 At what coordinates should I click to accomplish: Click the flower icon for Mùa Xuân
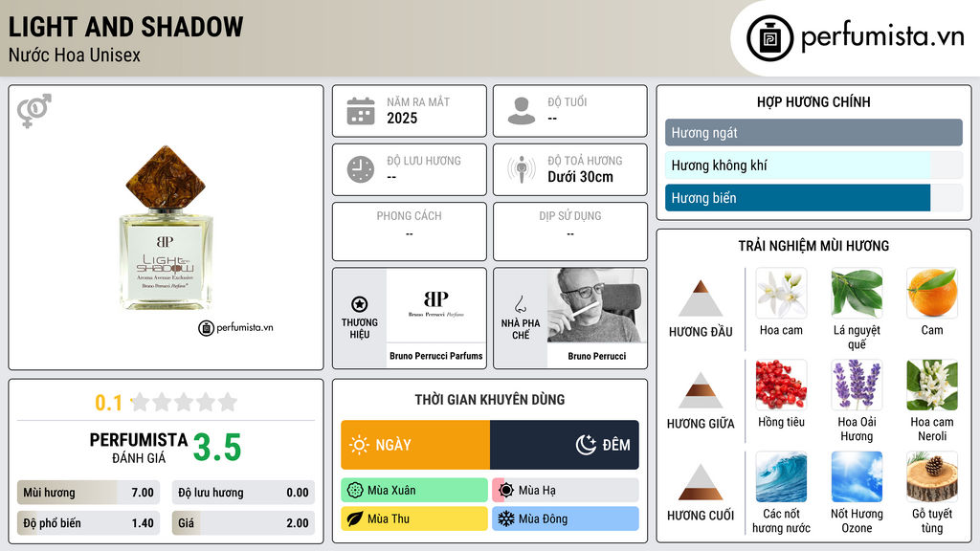click(355, 491)
